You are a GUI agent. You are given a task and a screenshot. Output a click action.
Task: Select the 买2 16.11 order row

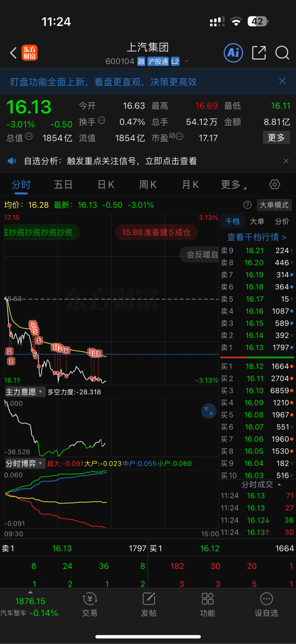[x=257, y=379]
